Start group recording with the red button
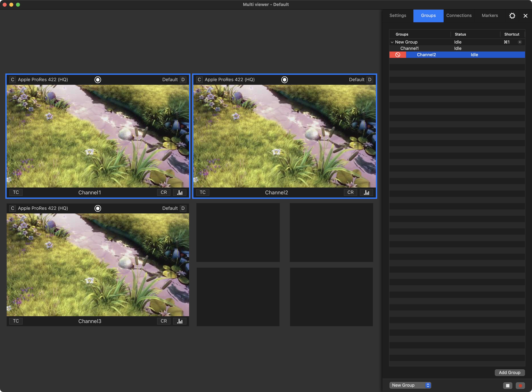Viewport: 532px width, 392px height. tap(520, 386)
